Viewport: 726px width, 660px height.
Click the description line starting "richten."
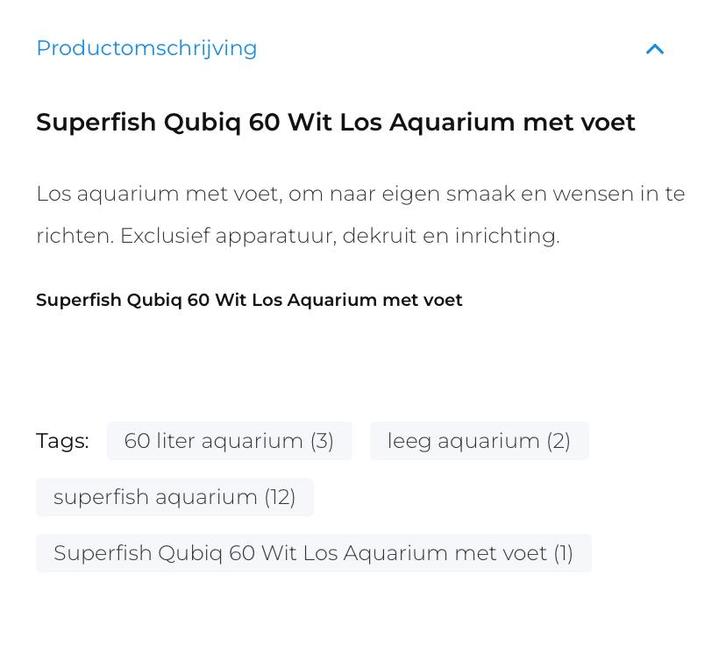(297, 236)
